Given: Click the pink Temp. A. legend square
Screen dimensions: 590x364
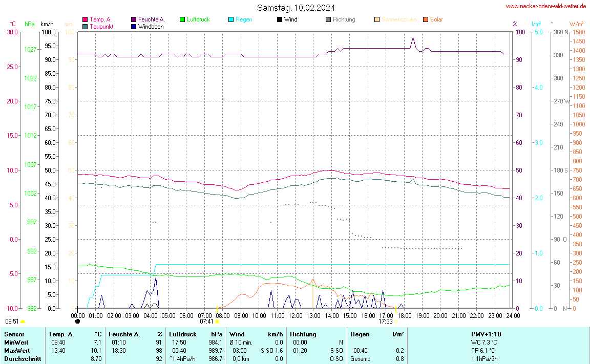Looking at the screenshot, I should tap(85, 20).
